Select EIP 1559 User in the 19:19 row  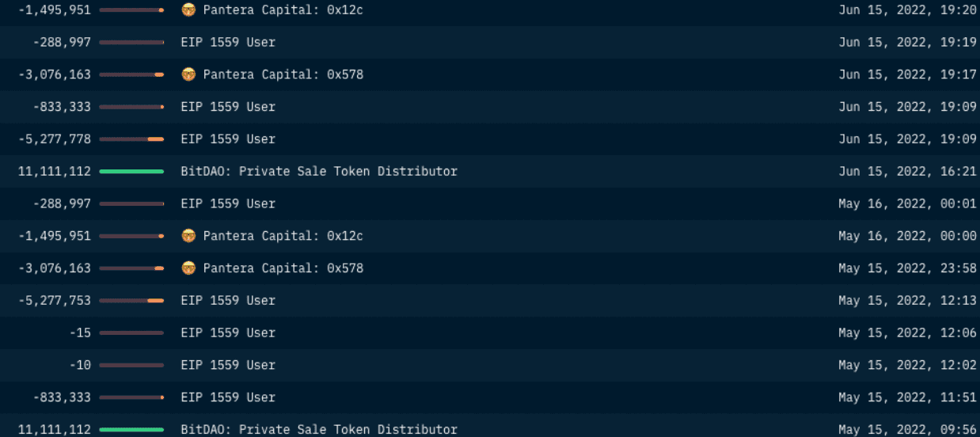(228, 42)
